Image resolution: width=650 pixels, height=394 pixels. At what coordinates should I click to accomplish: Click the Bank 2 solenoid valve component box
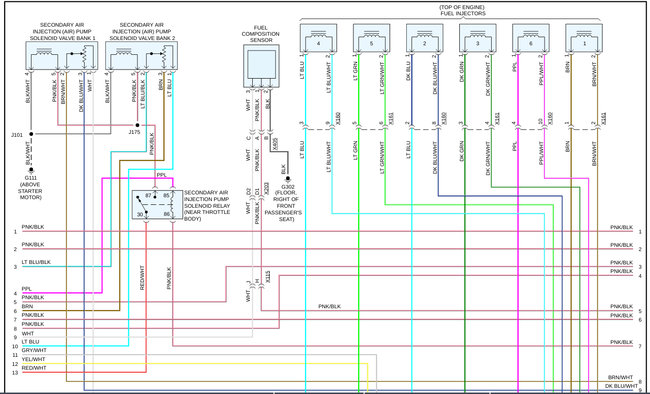[x=141, y=56]
